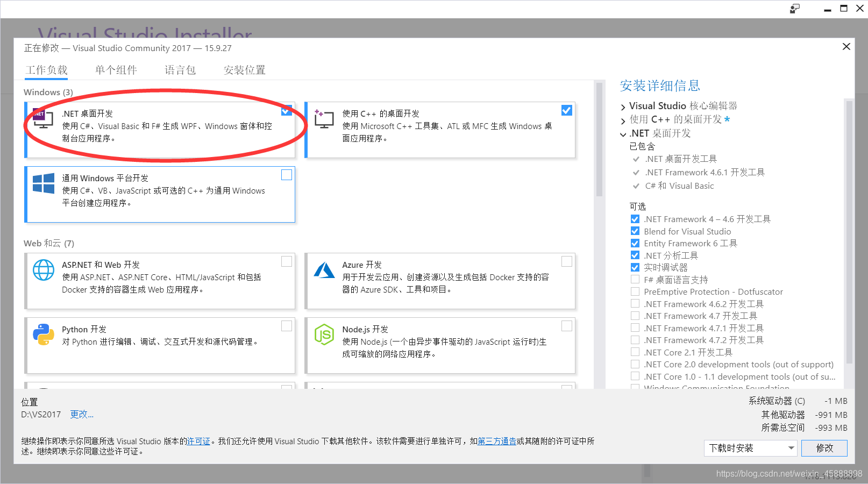The image size is (868, 484).
Task: Click the 系统驱动器 (C) size entry
Action: pyautogui.click(x=798, y=401)
